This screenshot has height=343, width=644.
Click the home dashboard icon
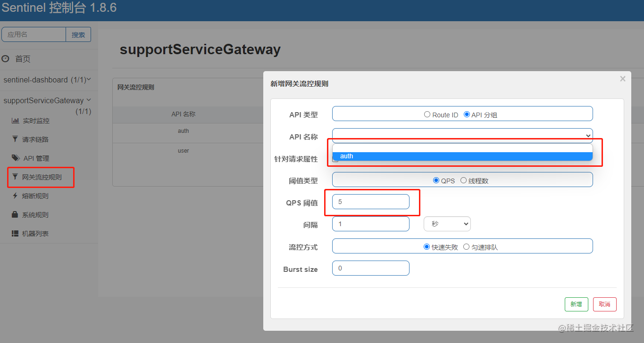pyautogui.click(x=6, y=59)
